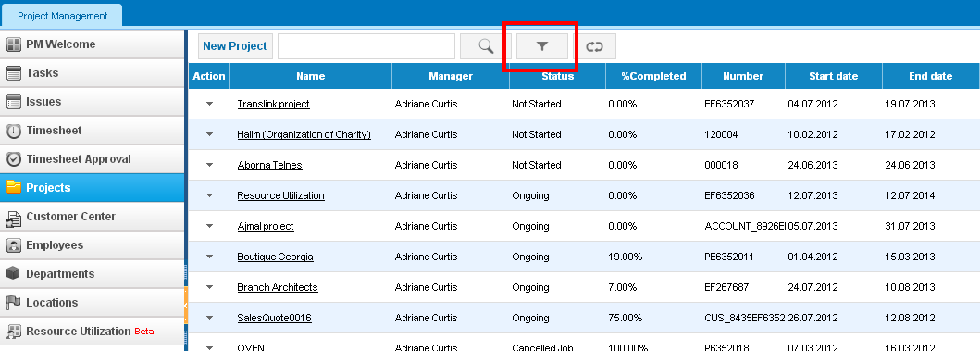Image resolution: width=980 pixels, height=351 pixels.
Task: Select number cell EF6352037
Action: coord(729,104)
